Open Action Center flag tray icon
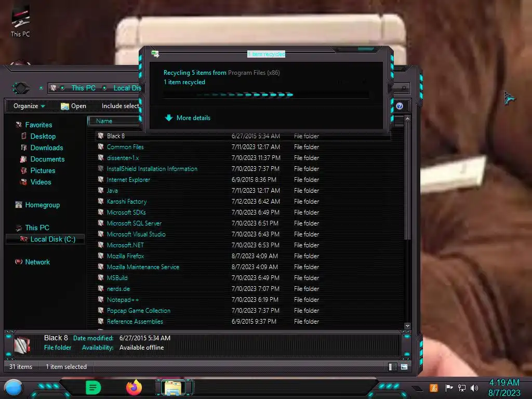 [x=449, y=388]
